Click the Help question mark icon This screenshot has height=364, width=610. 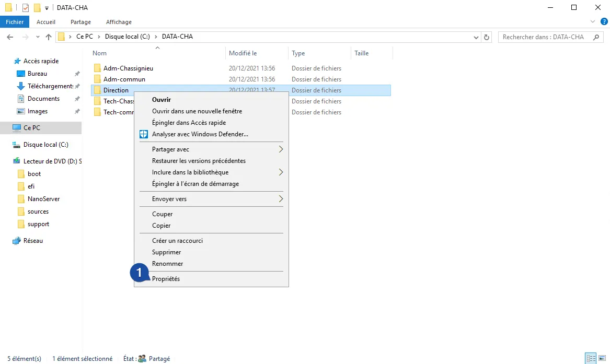[604, 22]
